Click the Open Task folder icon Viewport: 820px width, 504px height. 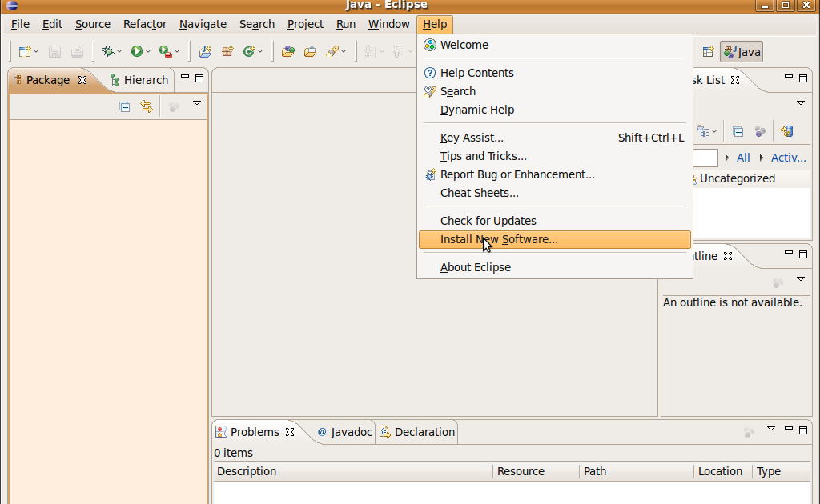pyautogui.click(x=310, y=51)
